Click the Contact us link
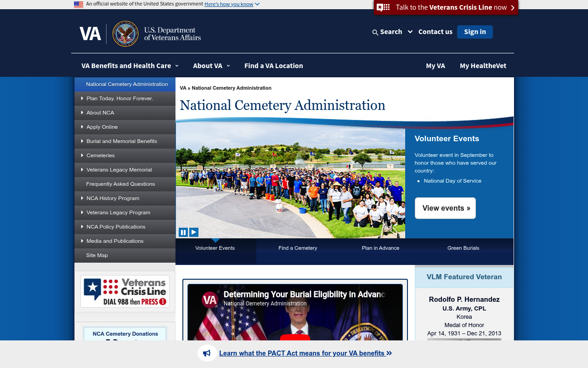 (x=435, y=32)
